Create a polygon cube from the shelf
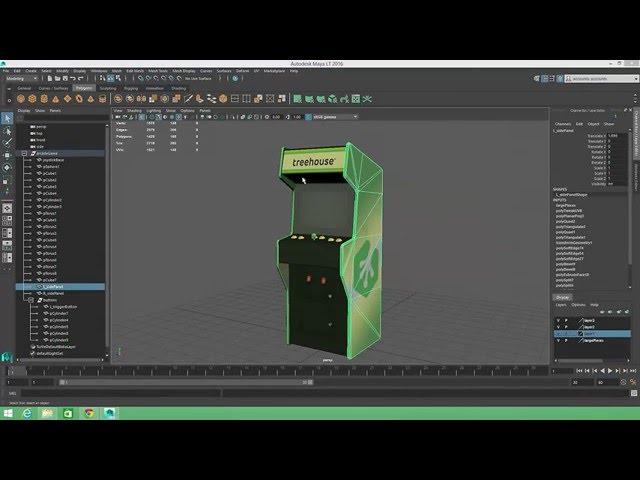Image resolution: width=640 pixels, height=480 pixels. click(32, 99)
